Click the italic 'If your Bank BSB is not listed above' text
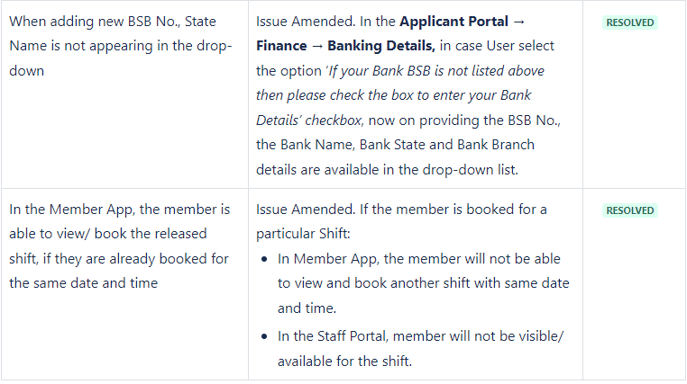This screenshot has height=384, width=687. click(x=436, y=71)
